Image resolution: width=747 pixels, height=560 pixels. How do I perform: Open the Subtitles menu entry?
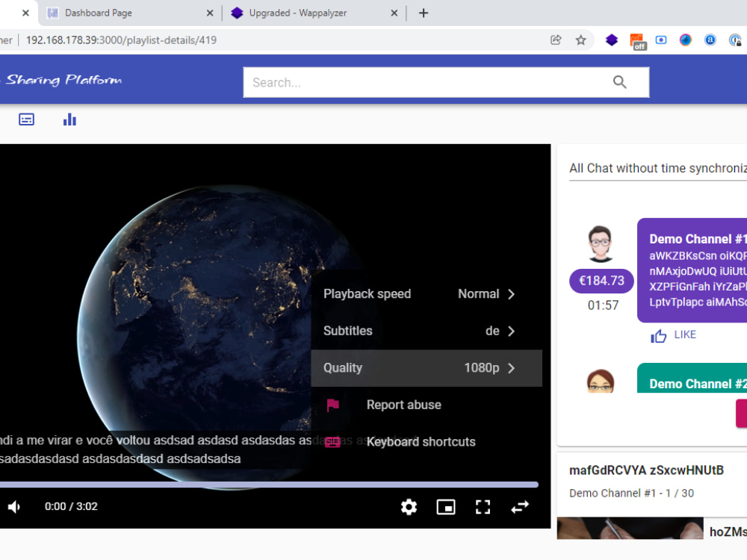[427, 331]
